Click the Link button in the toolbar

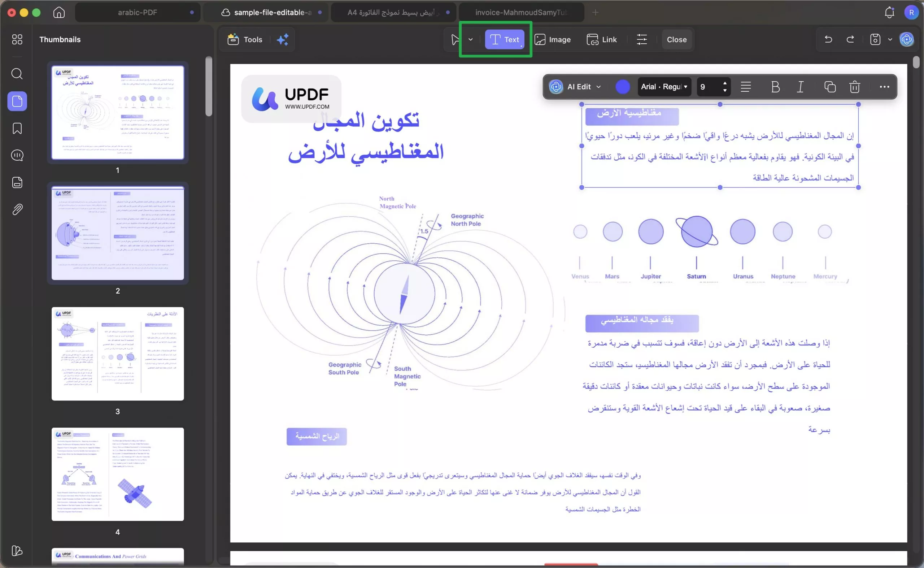602,39
